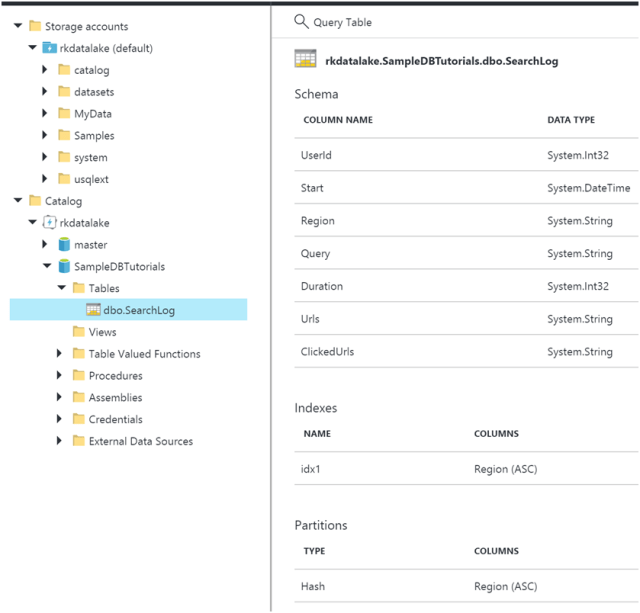Collapse the SampleDBTutorials database arrow
The height and width of the screenshot is (613, 640).
(47, 266)
